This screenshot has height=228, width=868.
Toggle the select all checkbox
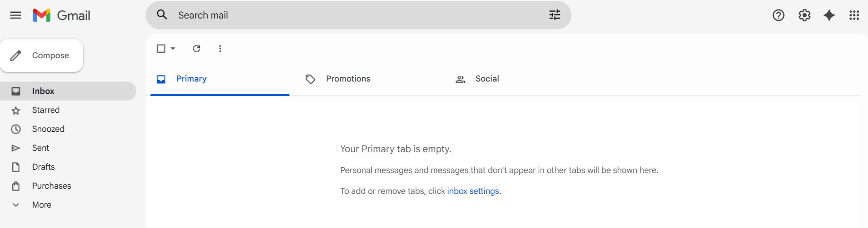(161, 48)
